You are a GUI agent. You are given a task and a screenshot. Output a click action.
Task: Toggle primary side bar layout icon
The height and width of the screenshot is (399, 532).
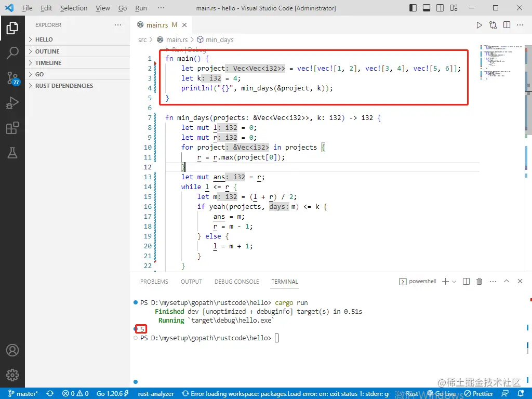click(x=413, y=8)
